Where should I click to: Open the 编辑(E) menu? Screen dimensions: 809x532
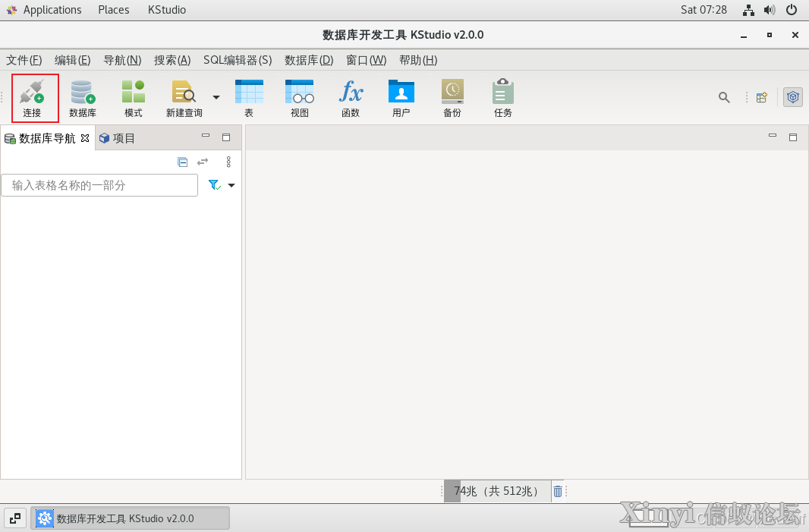pyautogui.click(x=73, y=61)
